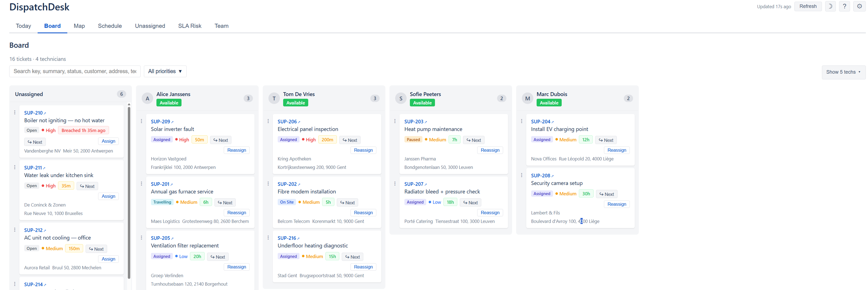
Task: Reassign Security camera setup ticket
Action: click(617, 204)
